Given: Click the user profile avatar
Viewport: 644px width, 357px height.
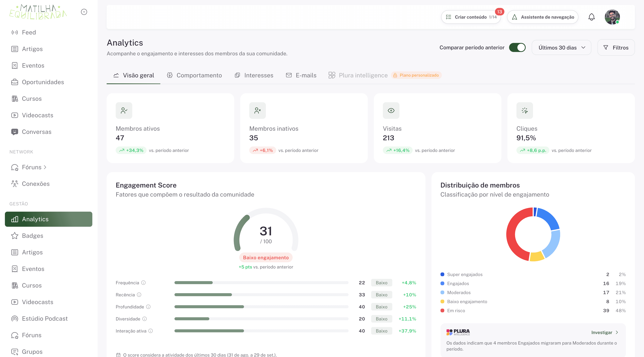Looking at the screenshot, I should pyautogui.click(x=612, y=17).
